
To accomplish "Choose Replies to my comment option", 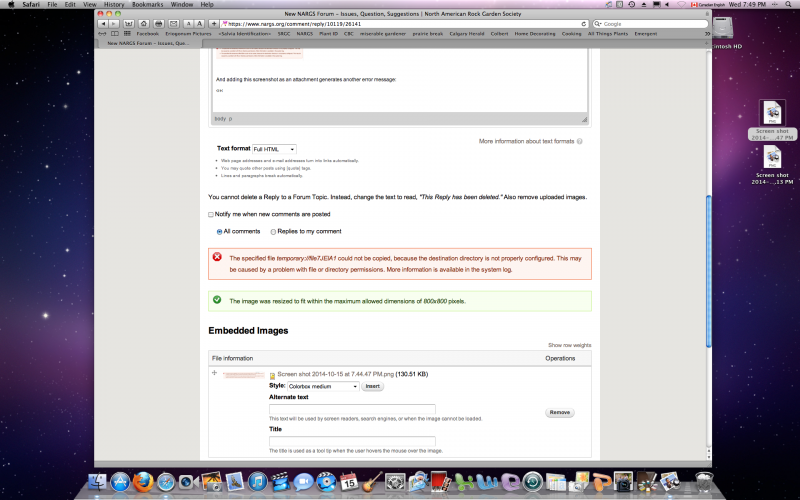I will pos(274,231).
